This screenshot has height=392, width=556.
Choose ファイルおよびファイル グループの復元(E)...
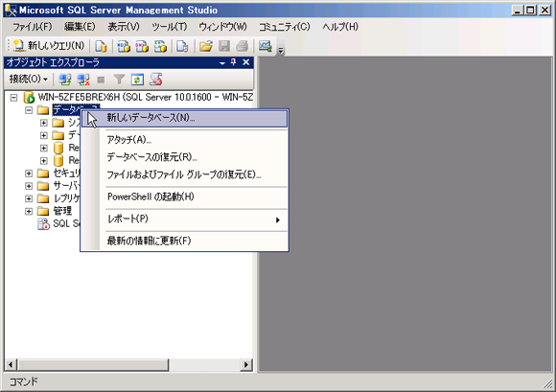point(184,174)
